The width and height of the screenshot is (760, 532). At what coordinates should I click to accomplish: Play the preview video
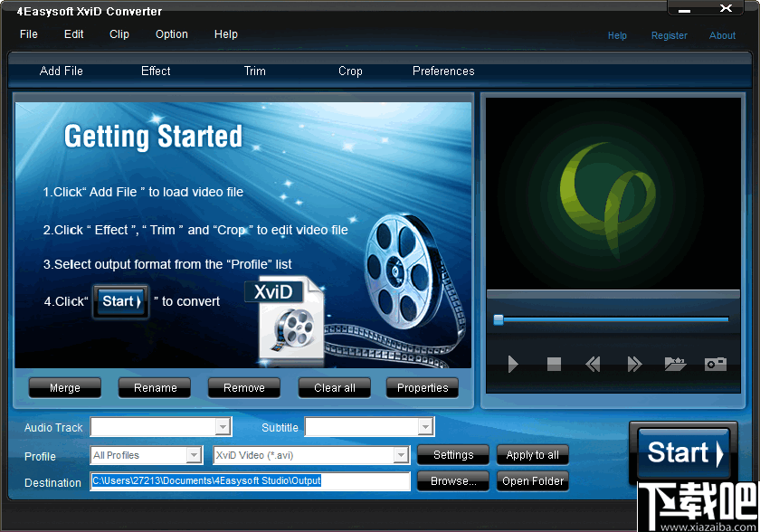tap(512, 365)
